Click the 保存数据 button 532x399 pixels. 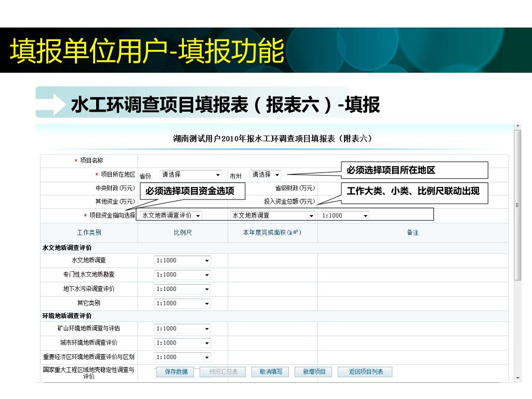click(x=176, y=372)
